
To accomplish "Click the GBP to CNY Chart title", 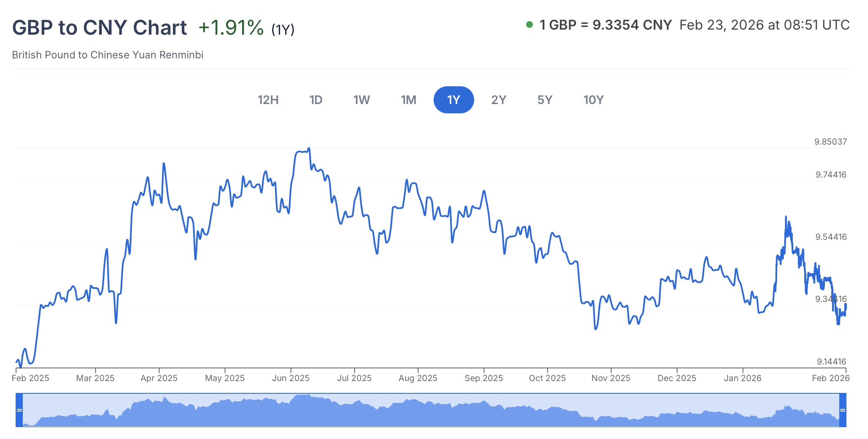I will pos(99,27).
